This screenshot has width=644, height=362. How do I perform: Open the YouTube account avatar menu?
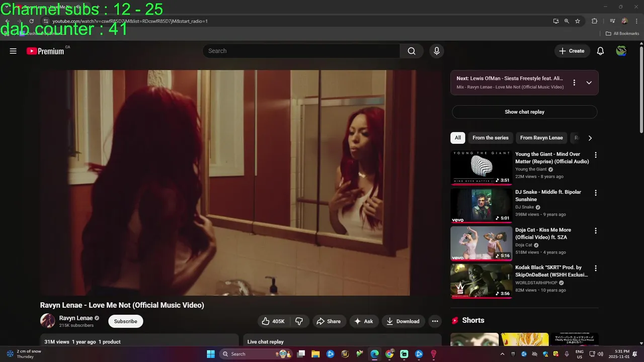621,51
